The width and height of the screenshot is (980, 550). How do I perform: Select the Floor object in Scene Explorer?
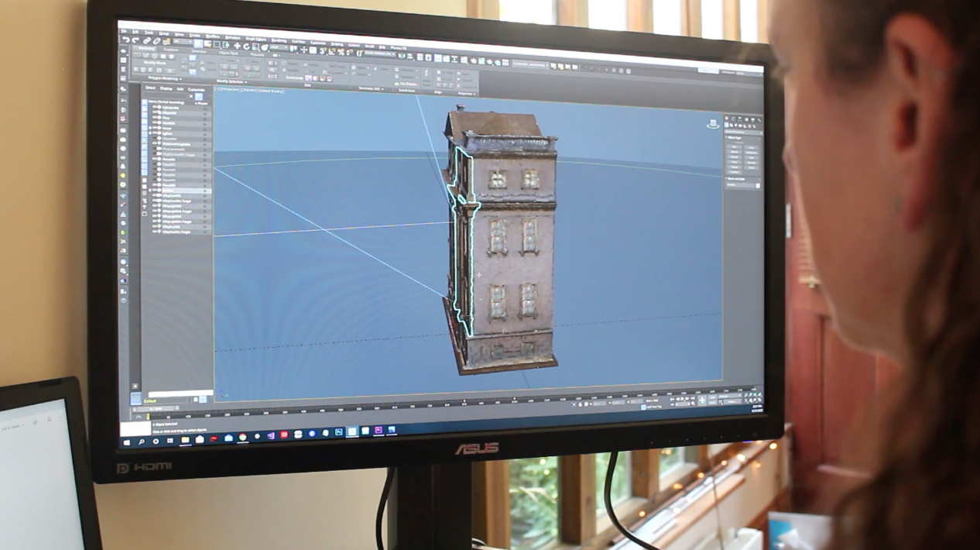(x=166, y=118)
